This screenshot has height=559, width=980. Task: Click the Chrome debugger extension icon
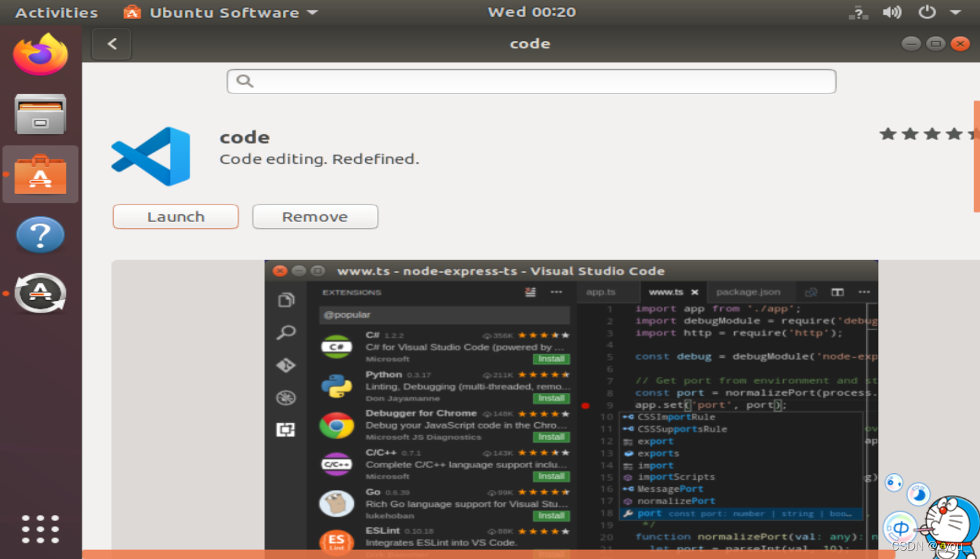[336, 425]
